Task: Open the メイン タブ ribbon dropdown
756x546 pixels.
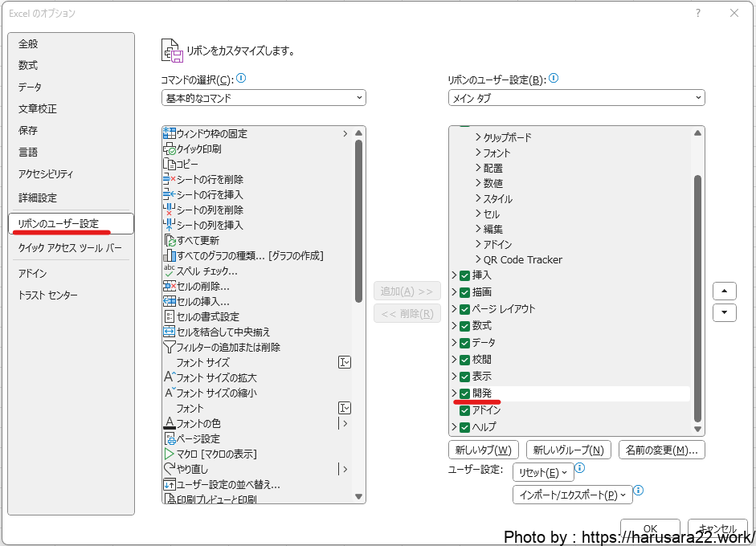Action: point(576,98)
